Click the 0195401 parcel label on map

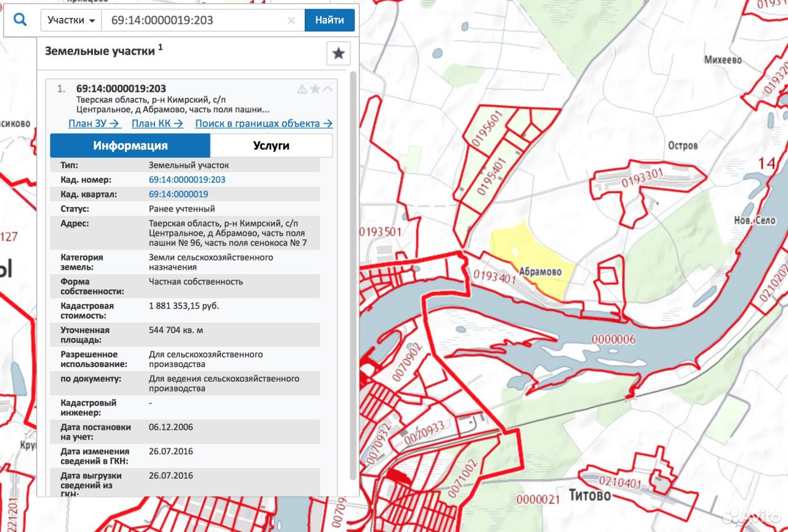tap(491, 175)
